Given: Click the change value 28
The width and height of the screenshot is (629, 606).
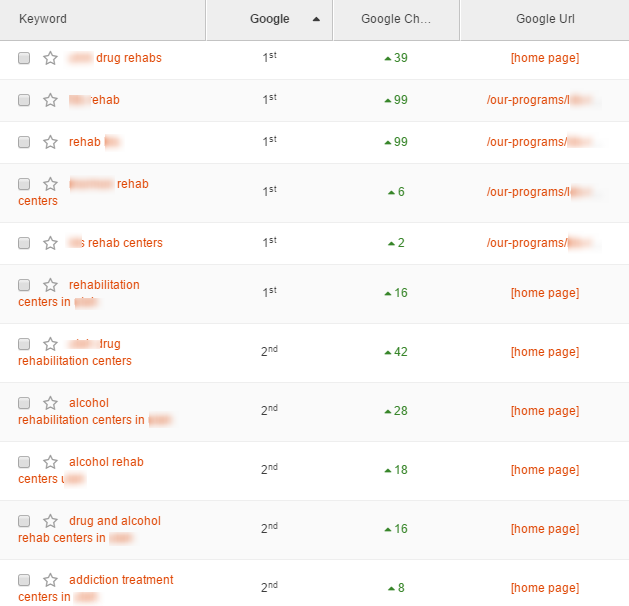Looking at the screenshot, I should [396, 411].
